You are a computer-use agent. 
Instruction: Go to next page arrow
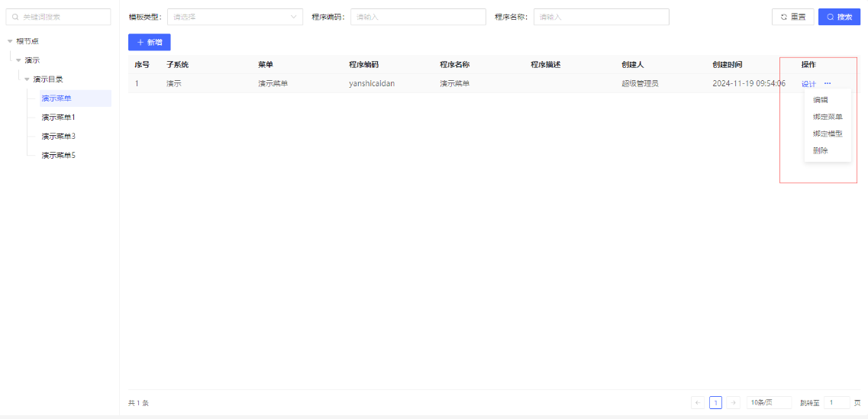tap(734, 403)
